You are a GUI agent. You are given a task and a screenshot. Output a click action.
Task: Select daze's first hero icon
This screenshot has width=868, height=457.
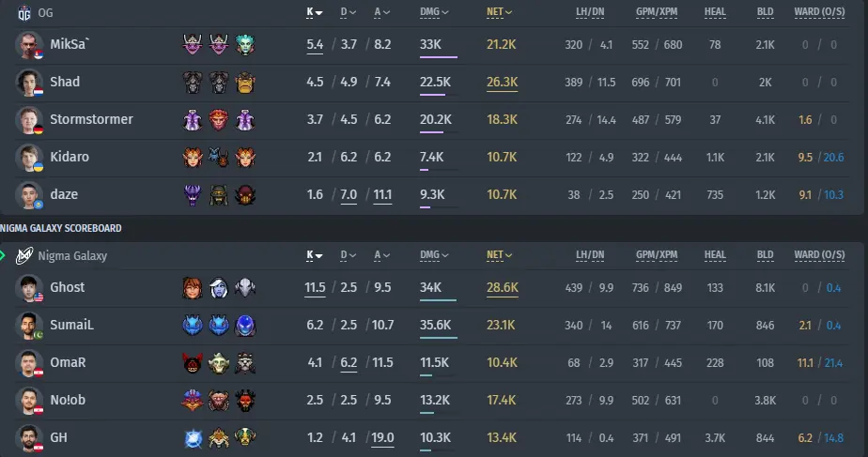(x=193, y=195)
